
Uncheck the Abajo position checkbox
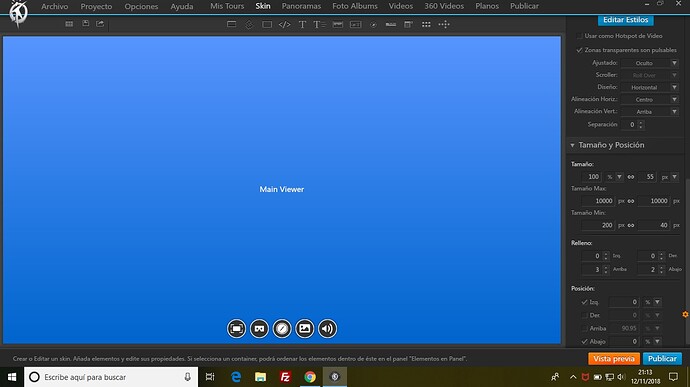pyautogui.click(x=584, y=342)
